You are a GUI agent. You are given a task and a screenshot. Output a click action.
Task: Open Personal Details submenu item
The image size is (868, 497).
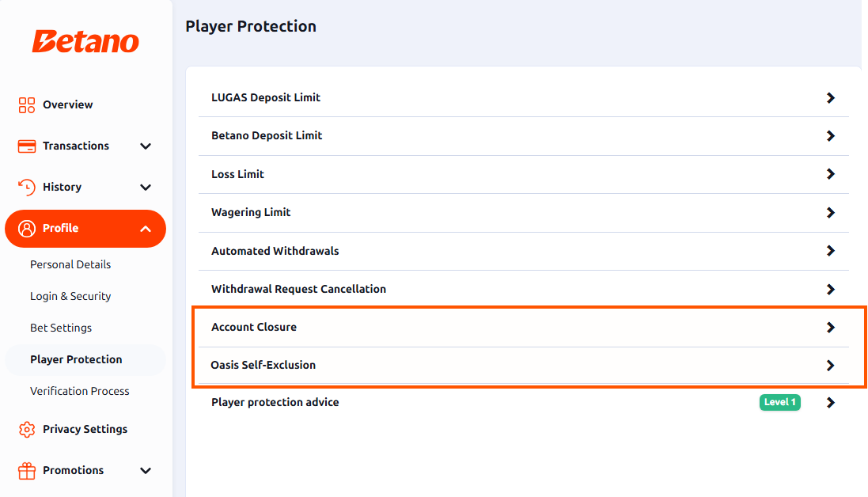click(x=70, y=264)
